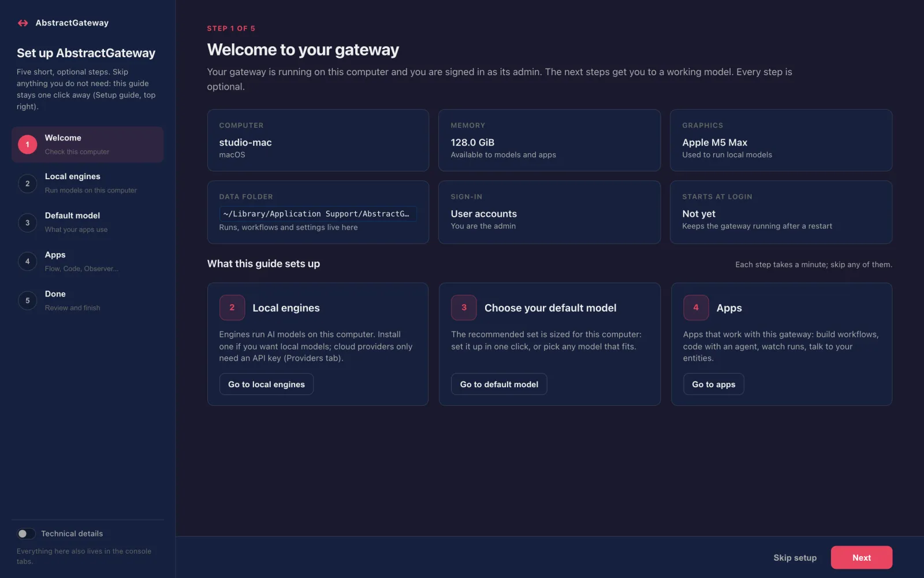924x578 pixels.
Task: Toggle the Technical details switch
Action: (26, 533)
